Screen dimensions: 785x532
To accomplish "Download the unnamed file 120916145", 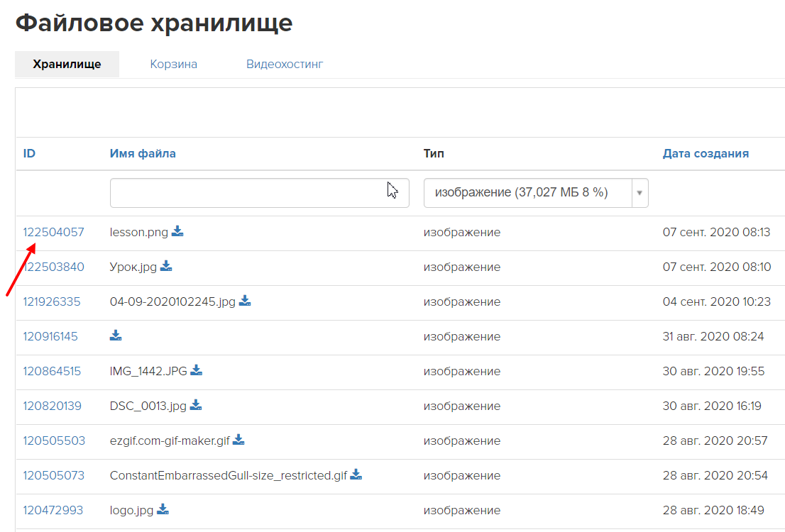I will click(x=116, y=336).
